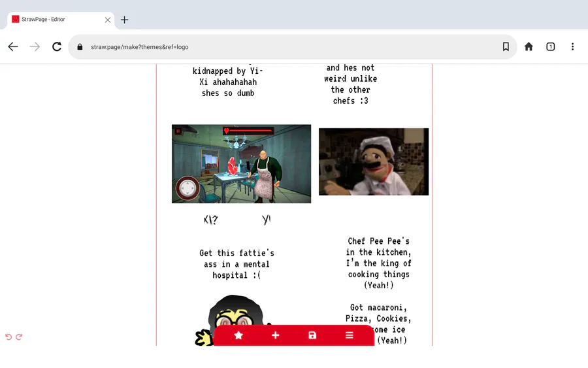Select the StrawPage - Editor tab

click(60, 20)
